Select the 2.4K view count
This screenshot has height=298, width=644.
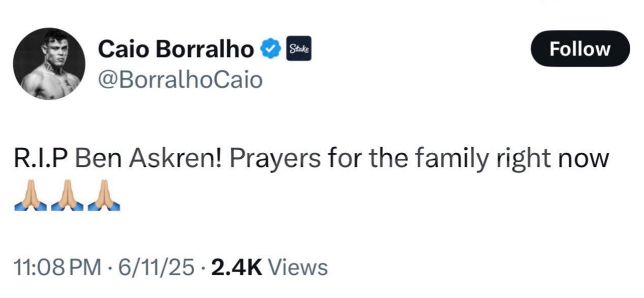pos(237,267)
